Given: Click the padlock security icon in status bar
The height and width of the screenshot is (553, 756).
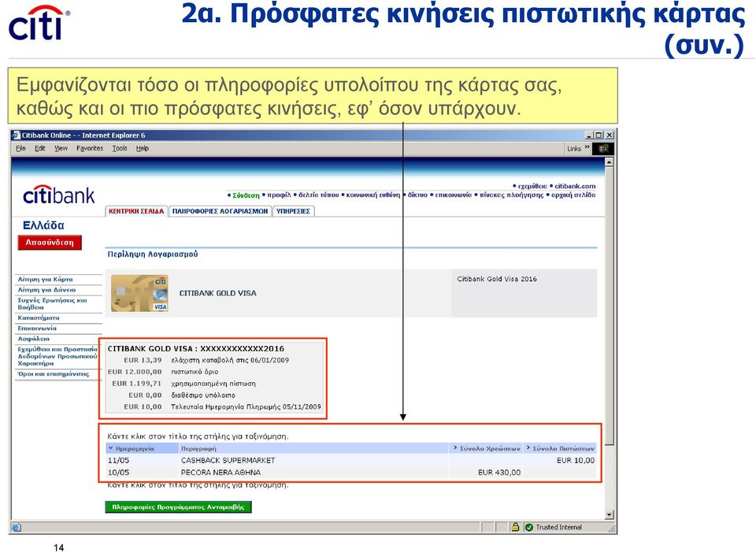Looking at the screenshot, I should pos(515,527).
